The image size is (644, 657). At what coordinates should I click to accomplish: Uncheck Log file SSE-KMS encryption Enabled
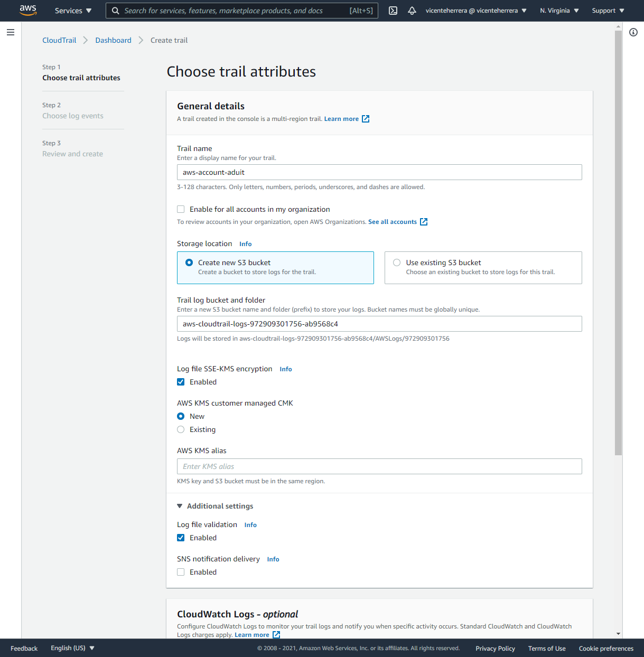[181, 382]
